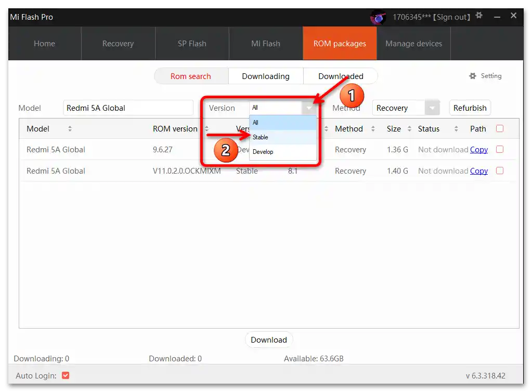Screen dimensions: 532x392
Task: Click Downloaded: 0 status text
Action: point(175,358)
